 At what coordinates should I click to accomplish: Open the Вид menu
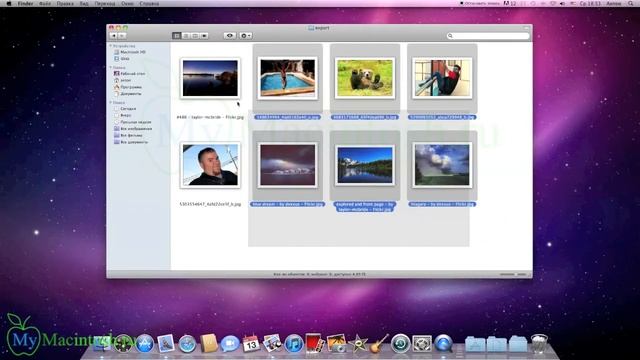coord(84,3)
